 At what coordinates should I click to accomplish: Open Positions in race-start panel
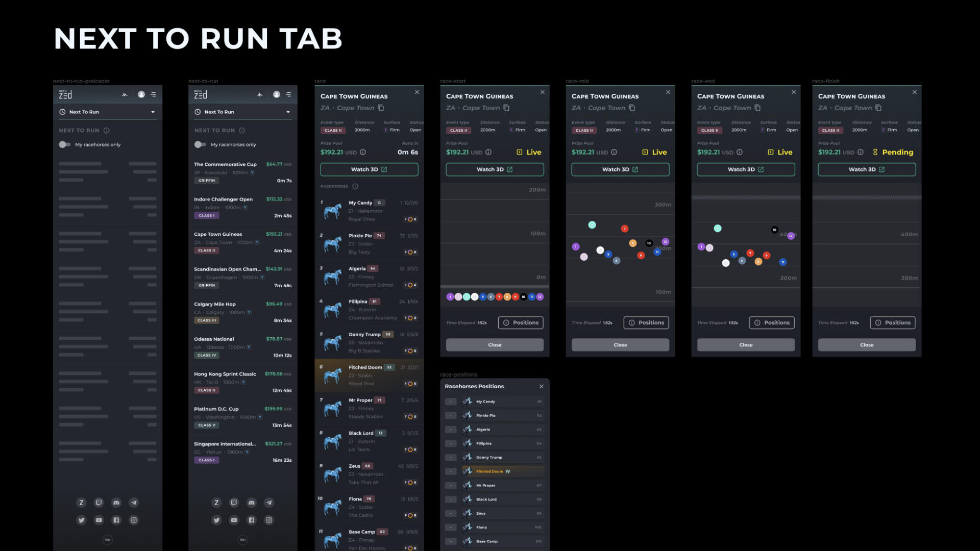click(521, 322)
